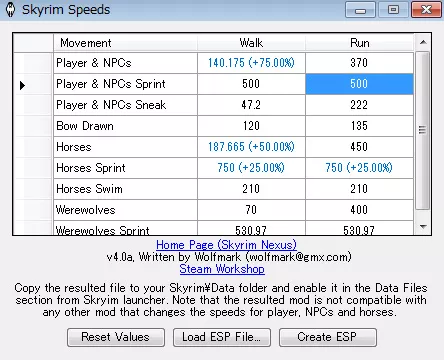
Task: Click the Player & NPCs row label
Action: click(125, 63)
